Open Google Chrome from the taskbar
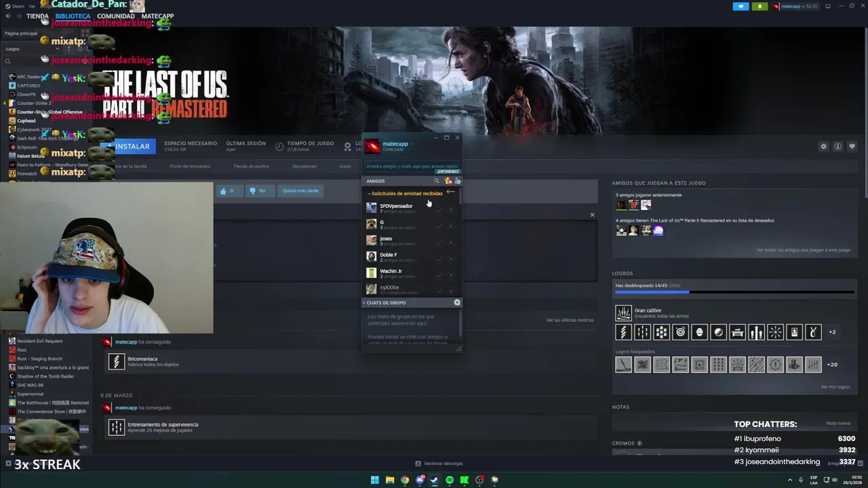Image resolution: width=868 pixels, height=488 pixels. coord(405,480)
